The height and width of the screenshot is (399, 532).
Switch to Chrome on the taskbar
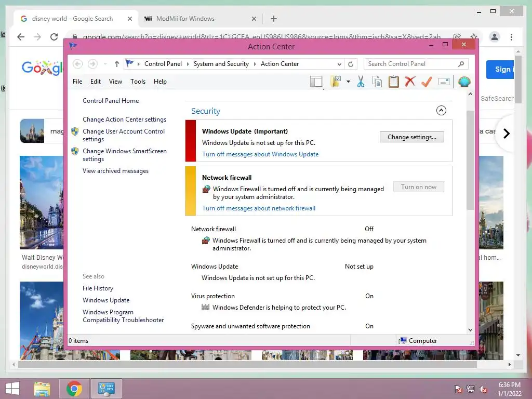74,389
